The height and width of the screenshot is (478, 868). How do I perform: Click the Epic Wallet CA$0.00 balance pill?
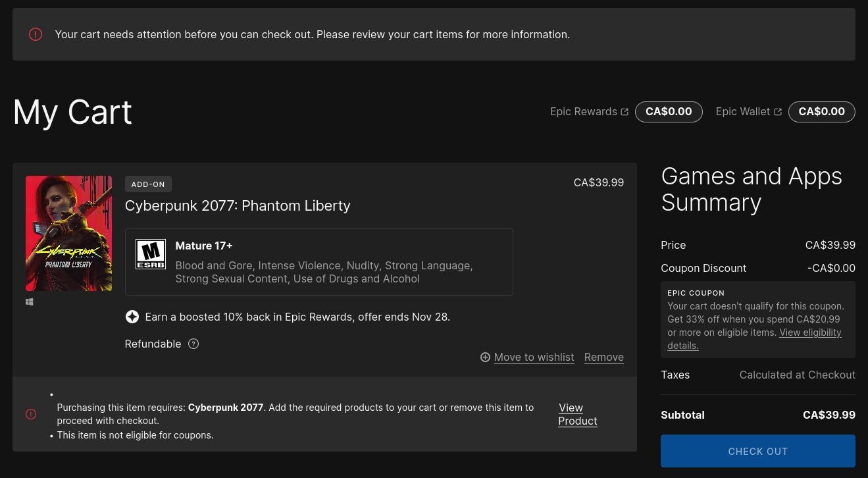pos(821,112)
